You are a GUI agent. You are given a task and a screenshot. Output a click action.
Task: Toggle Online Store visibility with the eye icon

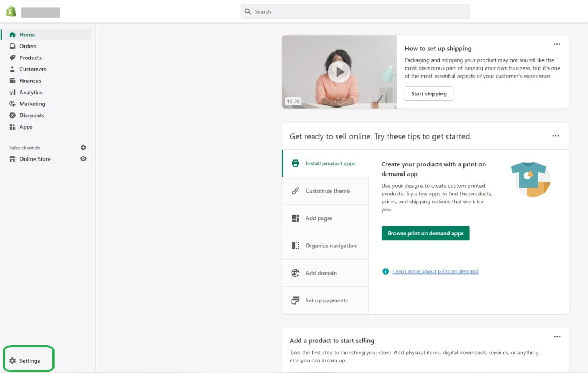(x=83, y=158)
